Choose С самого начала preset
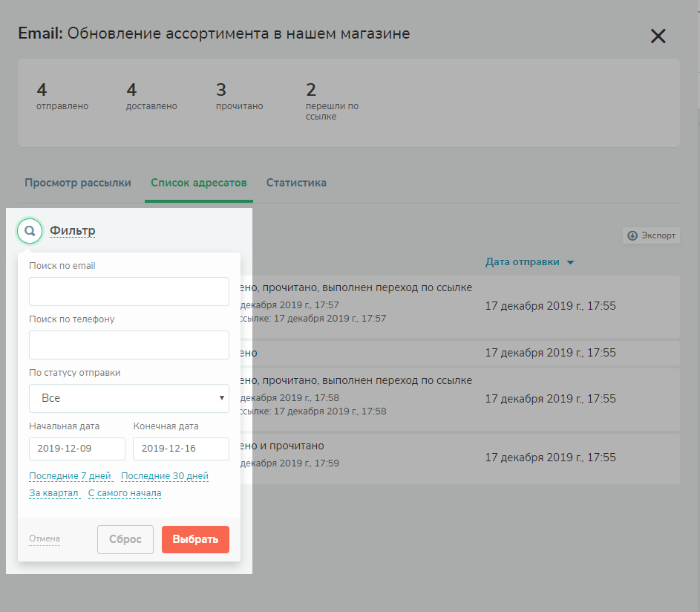Image resolution: width=700 pixels, height=612 pixels. coord(125,493)
